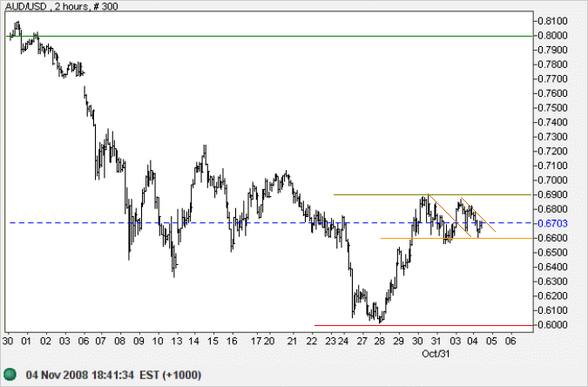Click the Oct/31 date label
Image resolution: width=588 pixels, height=387 pixels.
tap(436, 354)
